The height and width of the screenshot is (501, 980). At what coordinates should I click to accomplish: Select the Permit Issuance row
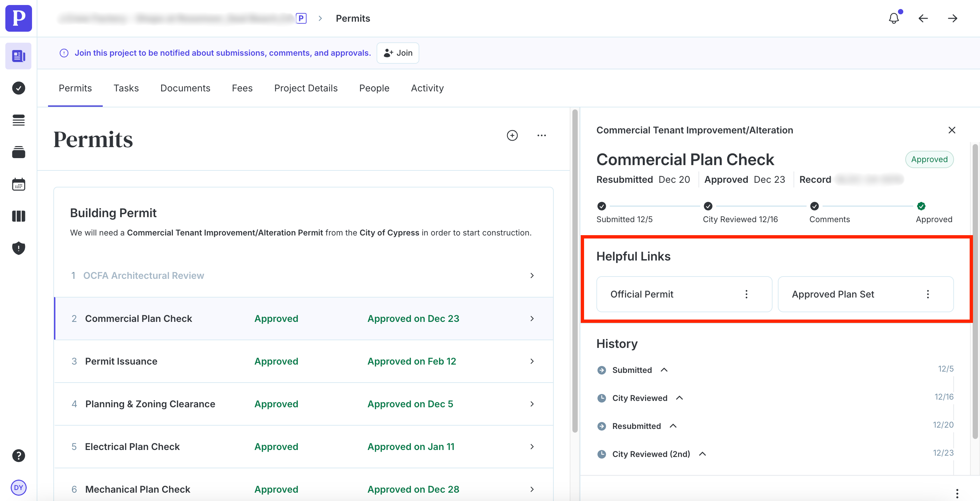point(303,361)
